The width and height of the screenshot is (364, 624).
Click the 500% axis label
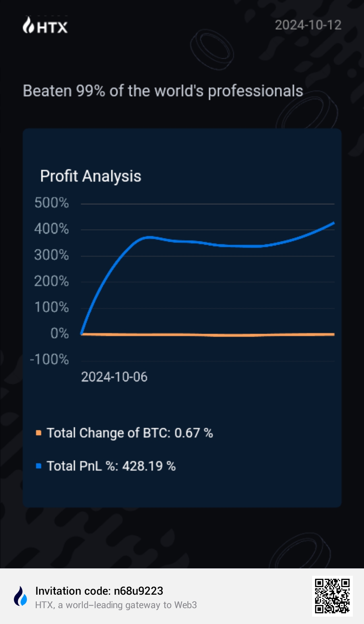(x=52, y=203)
